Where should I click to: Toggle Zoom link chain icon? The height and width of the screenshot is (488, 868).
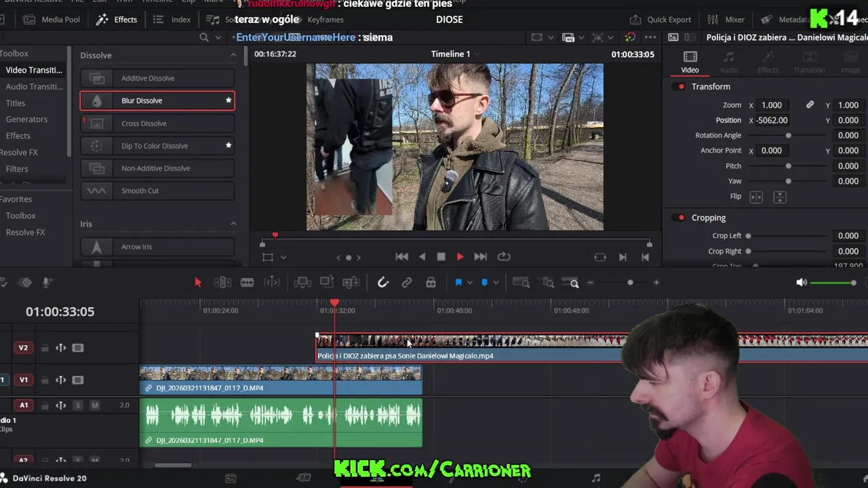[x=810, y=105]
